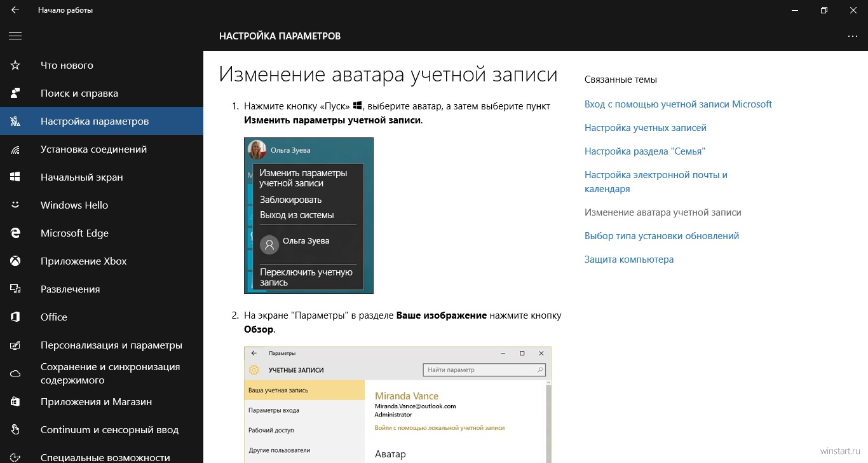Open link Настройка учетных записей
This screenshot has height=463, width=868.
tap(646, 128)
